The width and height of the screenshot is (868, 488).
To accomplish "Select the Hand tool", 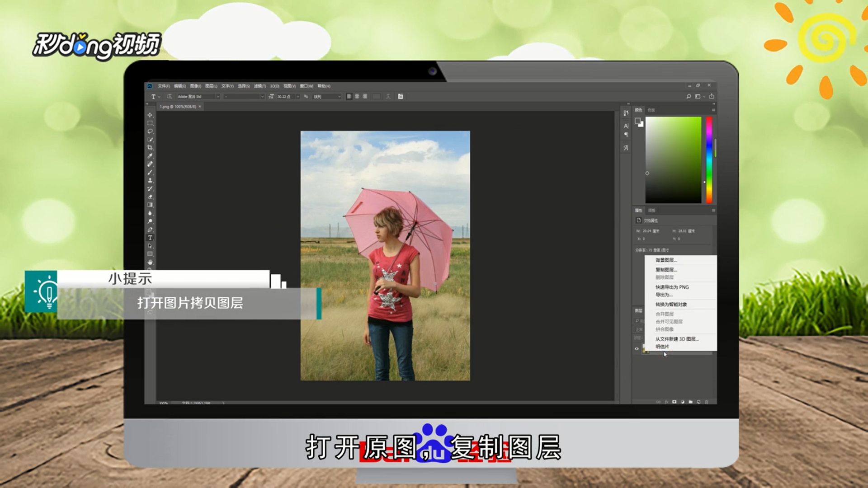I will (x=150, y=262).
